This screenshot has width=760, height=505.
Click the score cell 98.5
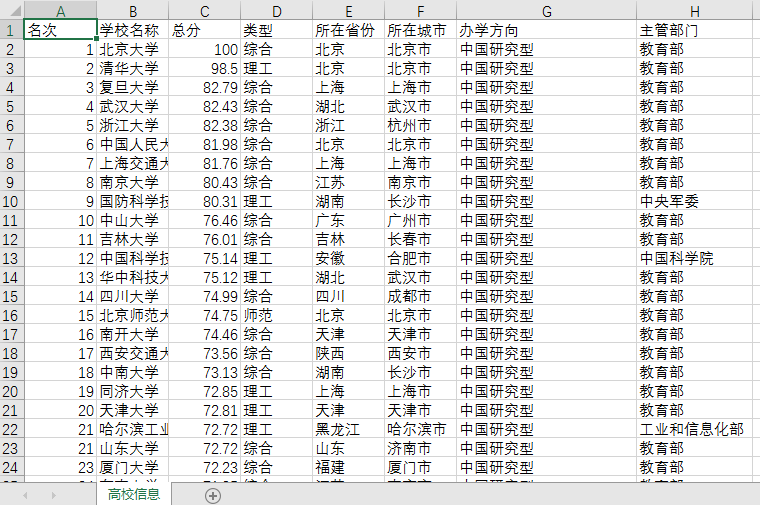pyautogui.click(x=205, y=68)
